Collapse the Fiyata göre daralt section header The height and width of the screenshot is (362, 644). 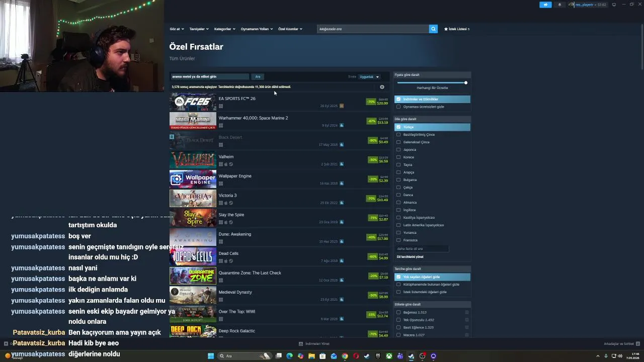(x=432, y=75)
